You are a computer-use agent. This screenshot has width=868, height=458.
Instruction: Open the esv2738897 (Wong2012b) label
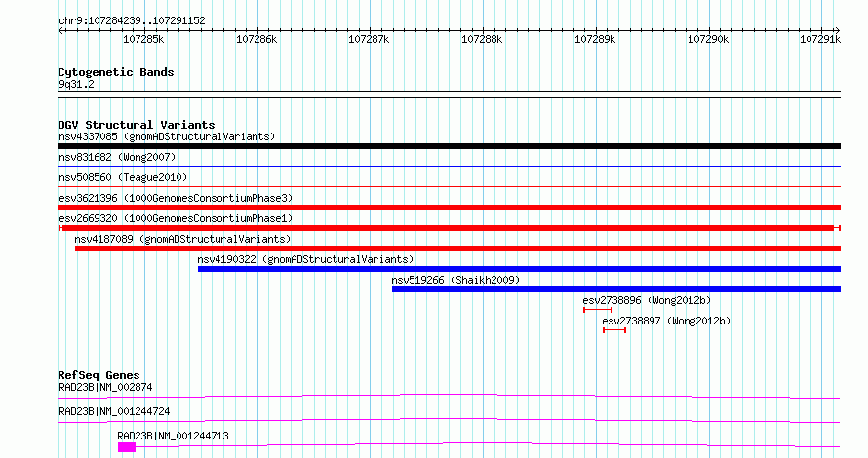click(666, 321)
